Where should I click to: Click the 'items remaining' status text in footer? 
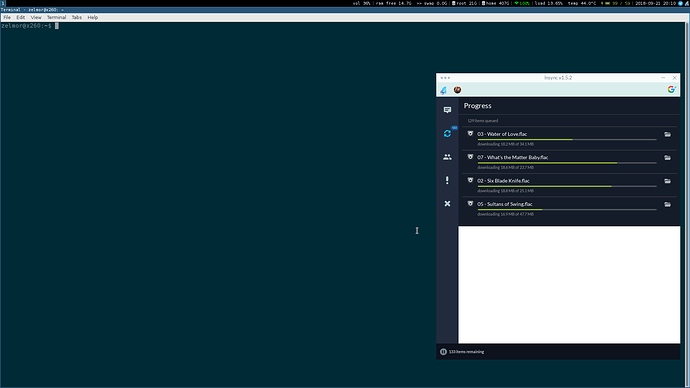coord(466,352)
